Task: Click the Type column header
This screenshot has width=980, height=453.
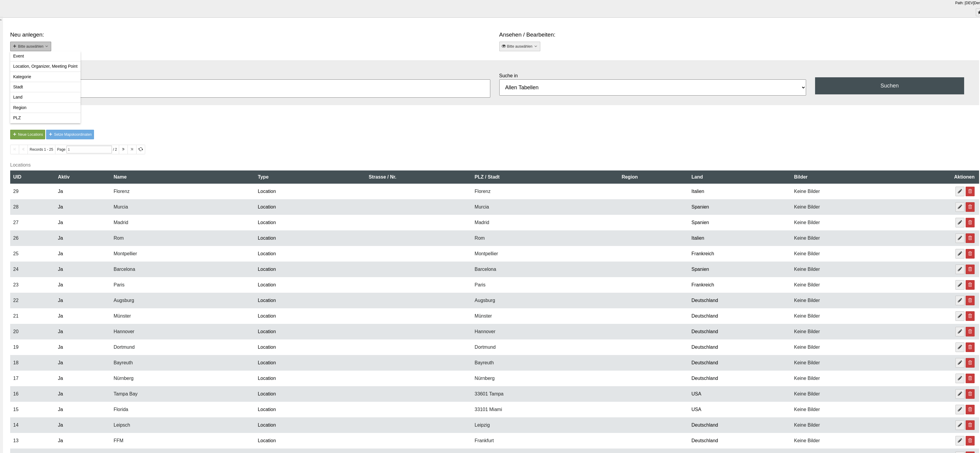Action: click(x=263, y=177)
